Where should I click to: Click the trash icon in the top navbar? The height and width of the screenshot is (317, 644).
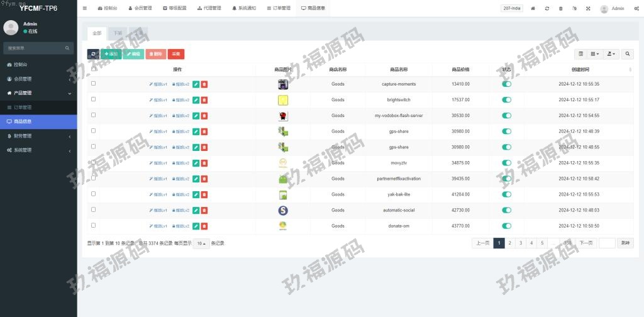tap(560, 9)
